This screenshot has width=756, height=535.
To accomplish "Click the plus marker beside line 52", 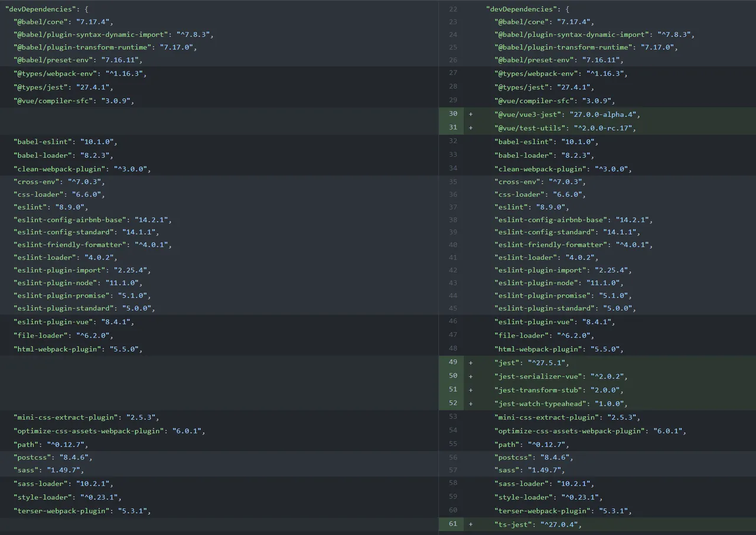I will click(471, 403).
